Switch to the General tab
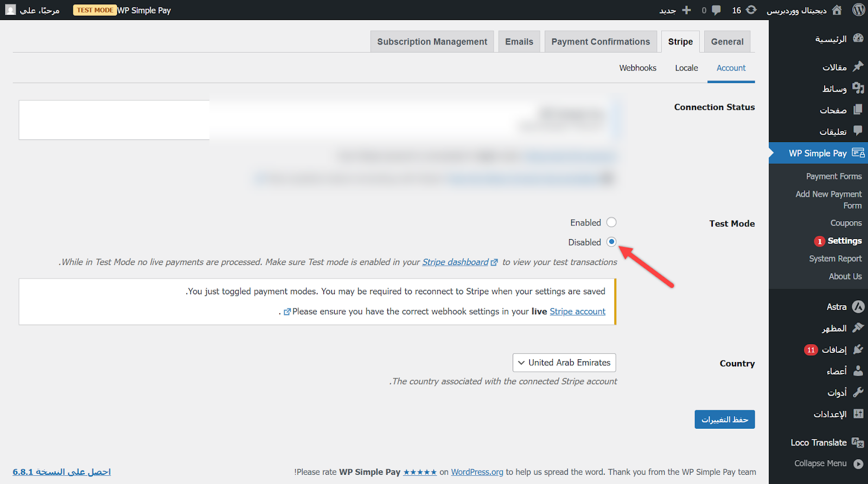 [x=727, y=42]
